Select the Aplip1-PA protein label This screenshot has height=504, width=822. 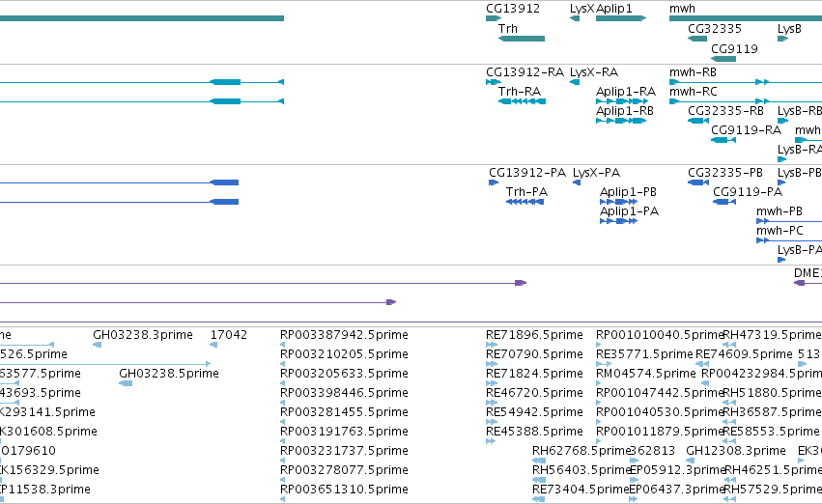(629, 211)
